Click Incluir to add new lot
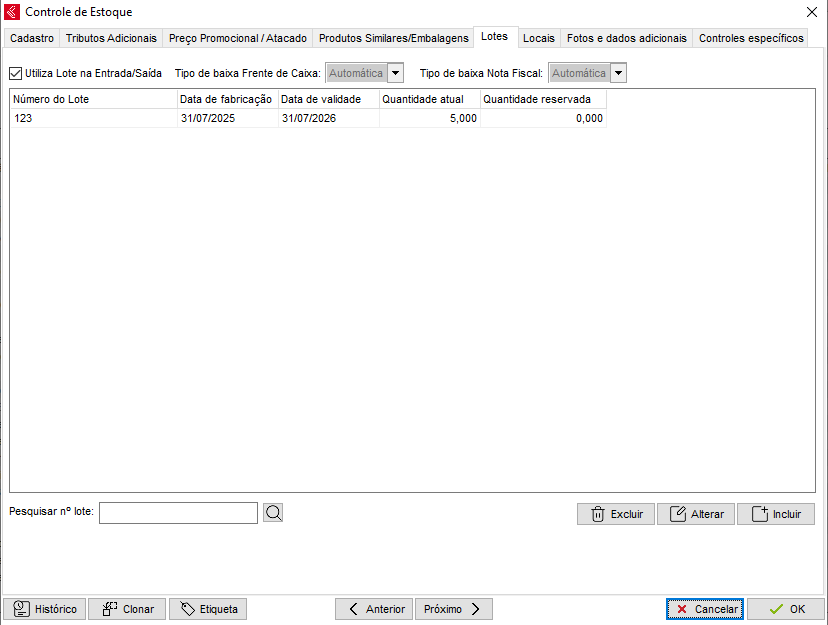The image size is (828, 625). coord(776,514)
